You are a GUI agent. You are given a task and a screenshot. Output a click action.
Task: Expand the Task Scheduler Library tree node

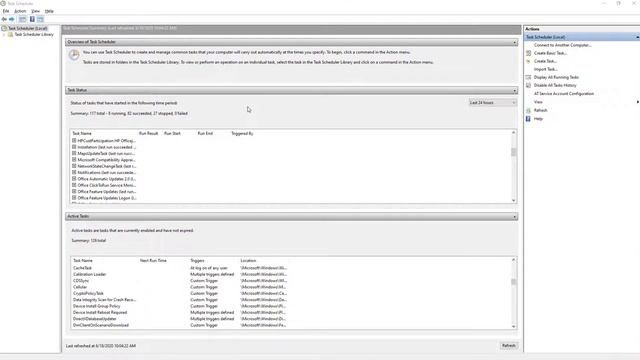click(4, 35)
